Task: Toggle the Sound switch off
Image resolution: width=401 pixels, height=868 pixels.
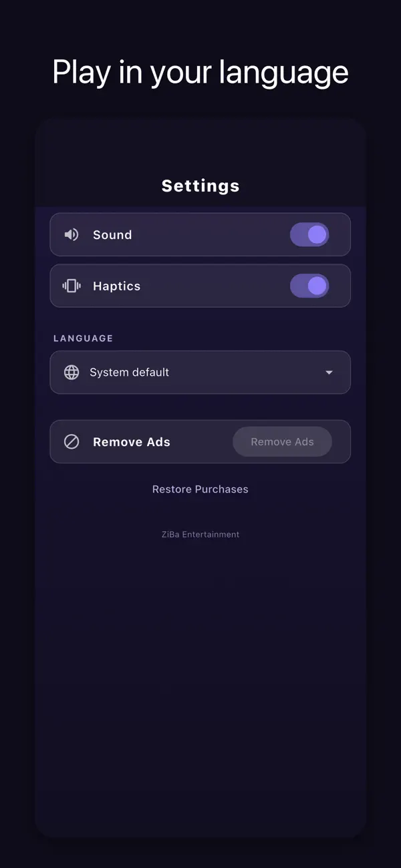Action: [309, 234]
